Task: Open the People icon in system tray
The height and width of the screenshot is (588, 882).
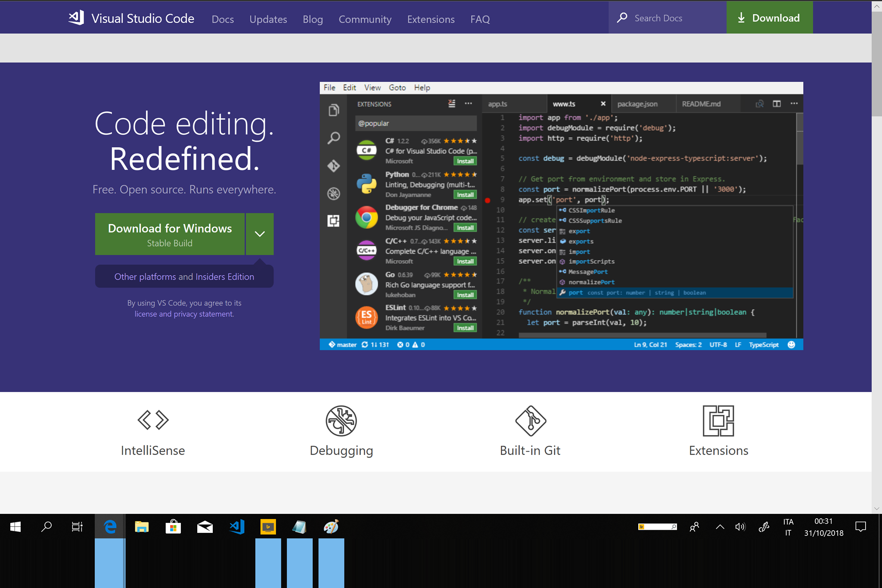Action: tap(694, 527)
